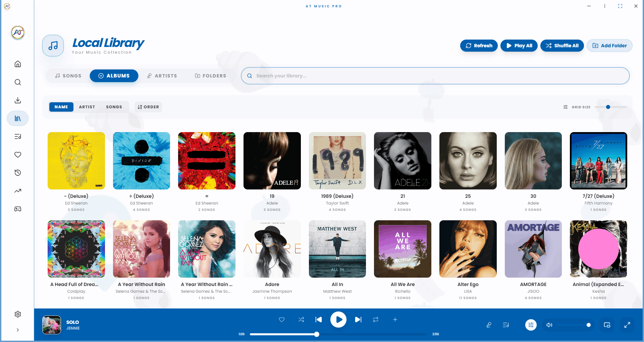This screenshot has height=342, width=644.
Task: Switch to the Folders tab
Action: coord(210,75)
